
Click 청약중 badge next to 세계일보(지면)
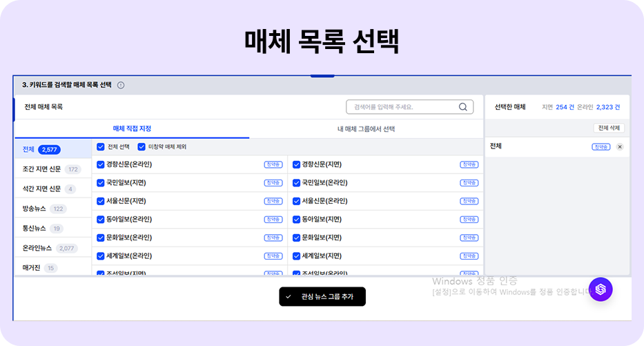tap(469, 256)
